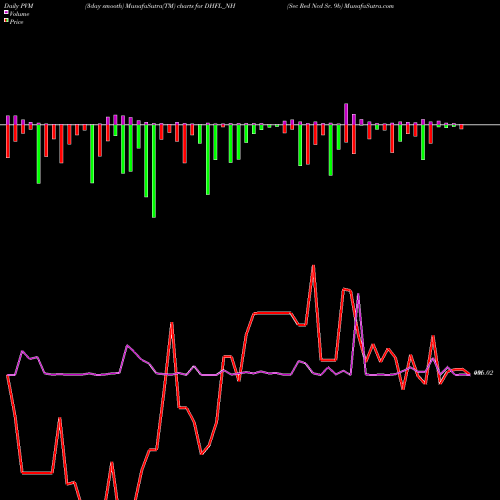Click the tallest spike of the magenta volume line
This screenshot has width=500, height=500.
(358, 294)
